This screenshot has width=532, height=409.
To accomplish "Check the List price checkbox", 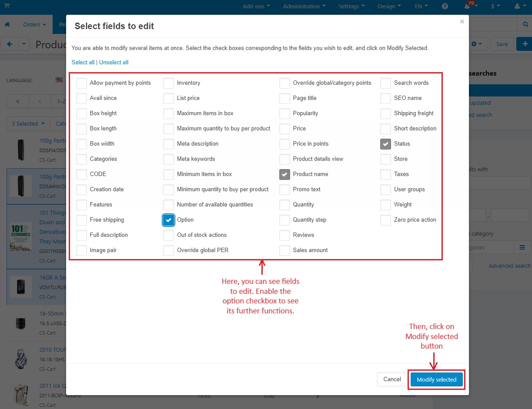I will pos(169,98).
